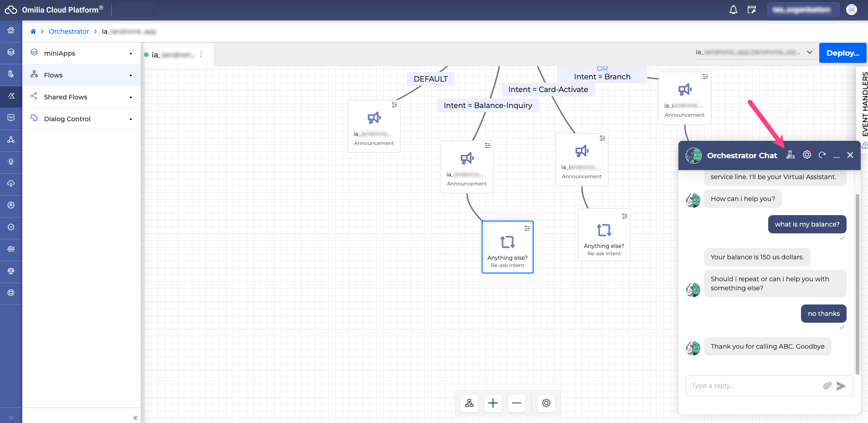Viewport: 868px width, 423px height.
Task: Open the flow tab three-dot menu
Action: tap(201, 54)
